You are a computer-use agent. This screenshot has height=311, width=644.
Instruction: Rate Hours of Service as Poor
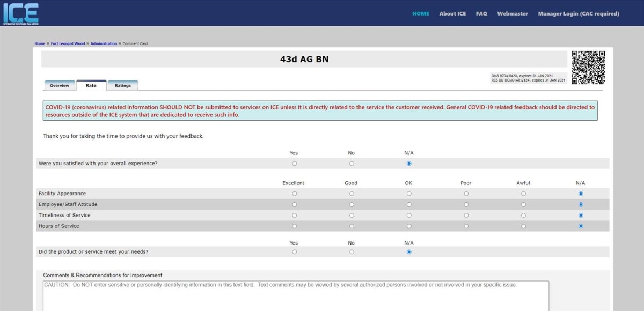click(466, 226)
